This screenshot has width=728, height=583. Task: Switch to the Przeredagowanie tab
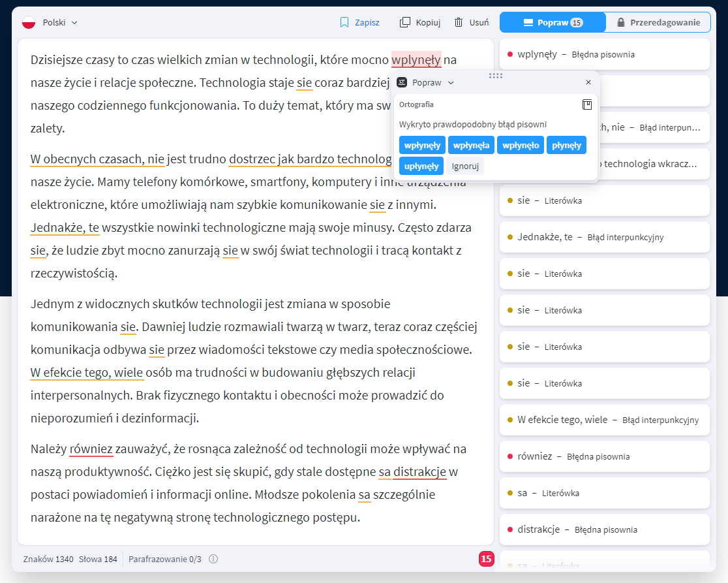tap(658, 22)
